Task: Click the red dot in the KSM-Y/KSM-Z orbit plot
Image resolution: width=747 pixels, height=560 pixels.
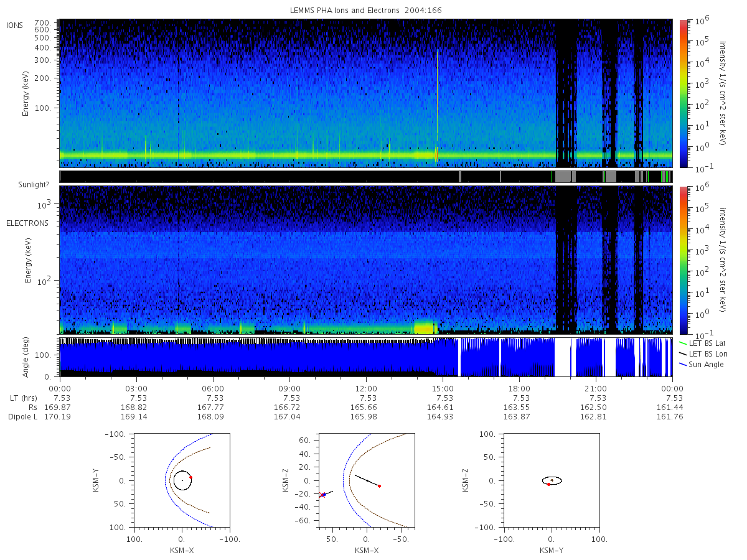Action: (548, 484)
